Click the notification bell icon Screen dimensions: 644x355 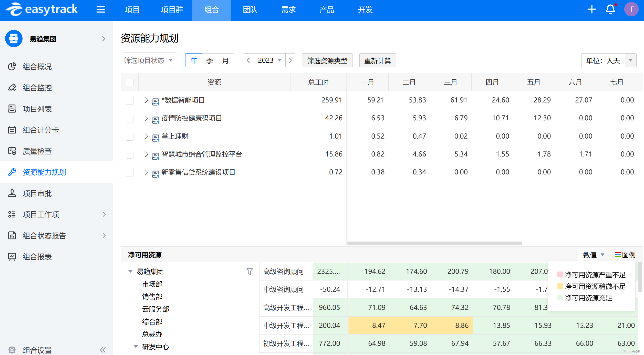coord(610,10)
